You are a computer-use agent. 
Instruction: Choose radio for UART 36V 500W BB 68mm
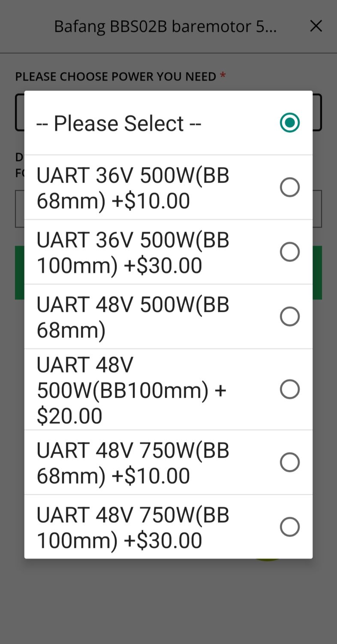[290, 187]
